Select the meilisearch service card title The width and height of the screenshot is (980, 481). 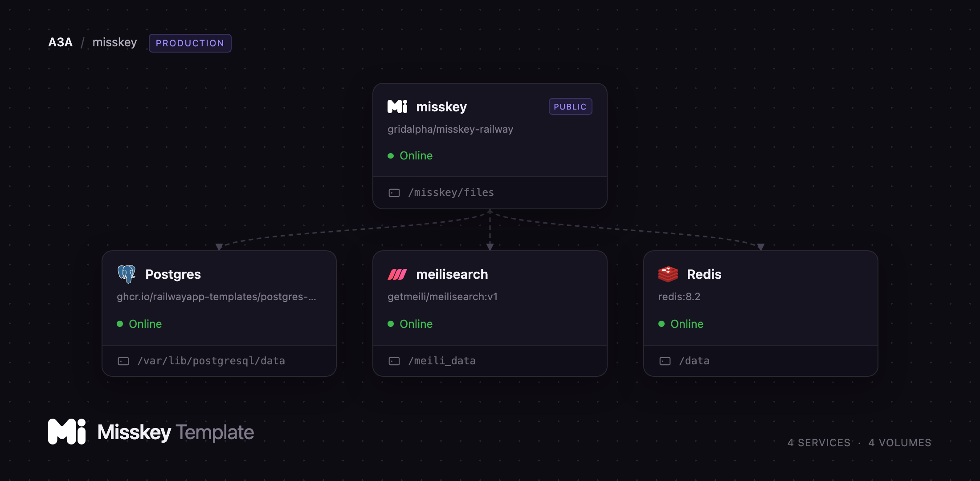click(x=452, y=274)
